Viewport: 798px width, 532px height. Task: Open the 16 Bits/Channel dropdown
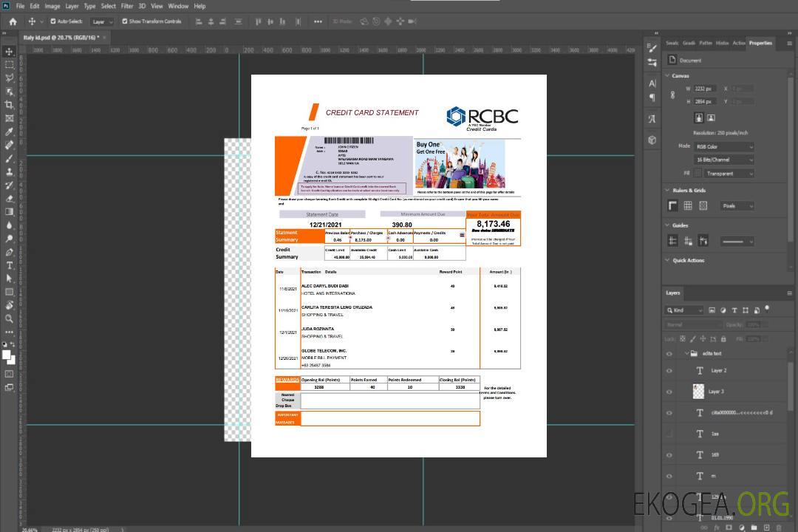724,160
